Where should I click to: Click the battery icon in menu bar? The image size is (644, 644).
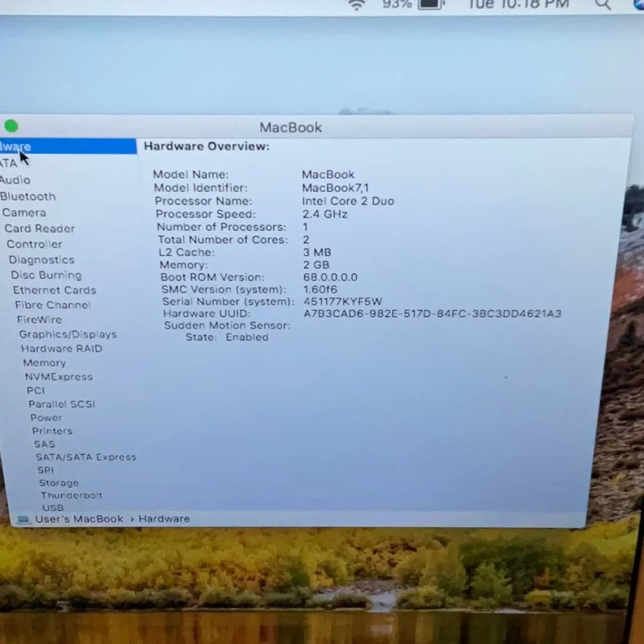click(x=431, y=4)
